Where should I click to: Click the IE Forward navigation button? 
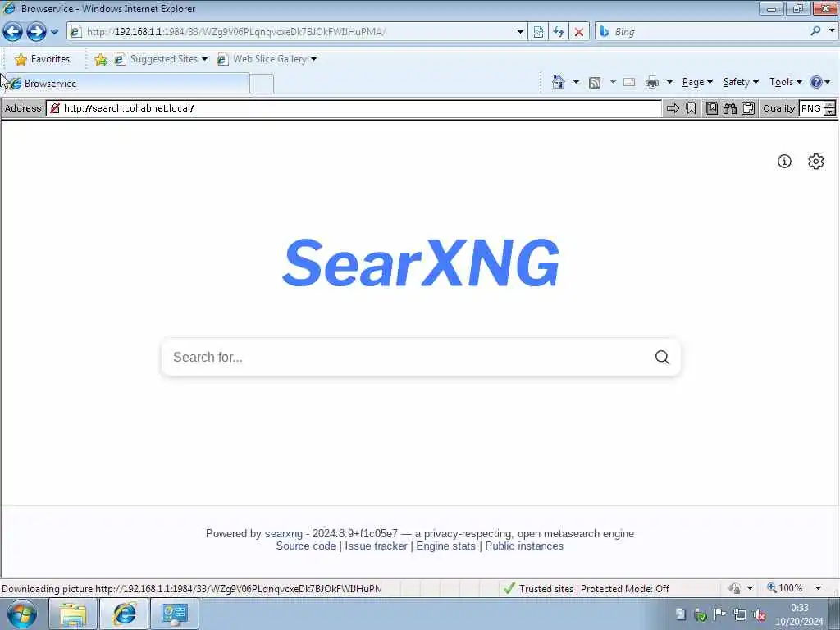pos(36,32)
